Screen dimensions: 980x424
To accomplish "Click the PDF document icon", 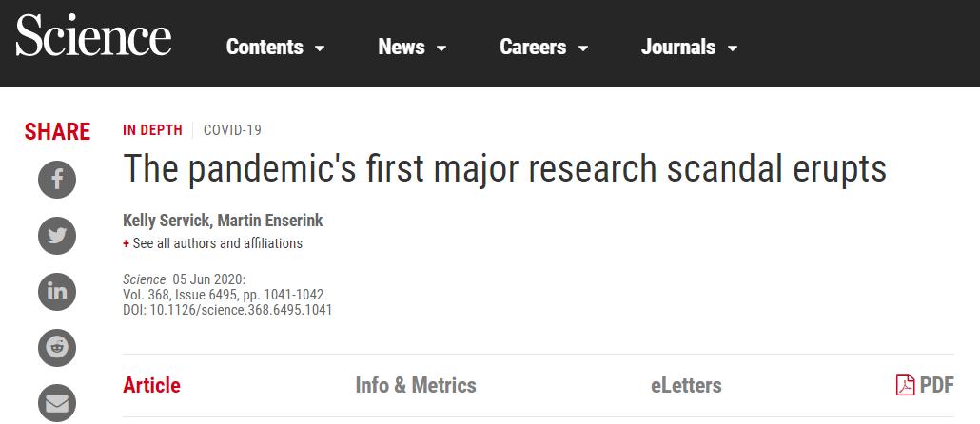I will pyautogui.click(x=906, y=385).
